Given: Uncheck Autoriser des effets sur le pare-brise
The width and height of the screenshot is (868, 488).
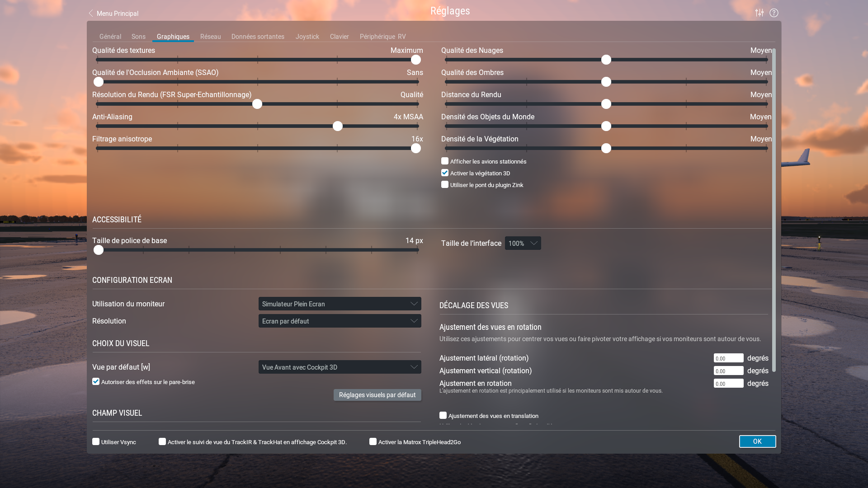Looking at the screenshot, I should click(x=96, y=382).
